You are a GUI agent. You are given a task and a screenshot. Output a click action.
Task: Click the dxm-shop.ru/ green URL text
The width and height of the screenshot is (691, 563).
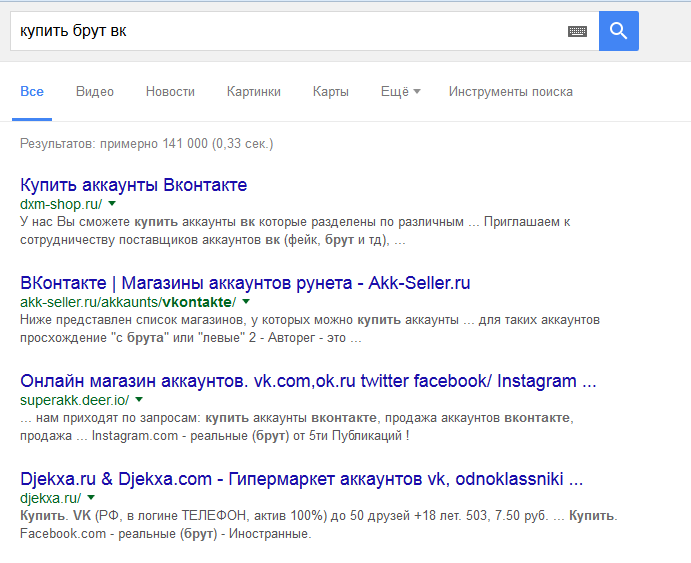pyautogui.click(x=61, y=204)
